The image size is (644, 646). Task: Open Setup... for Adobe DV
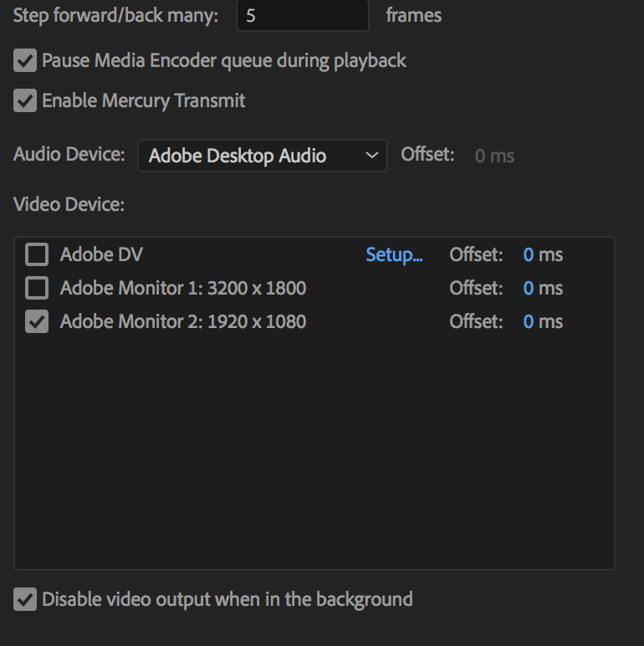click(x=394, y=255)
